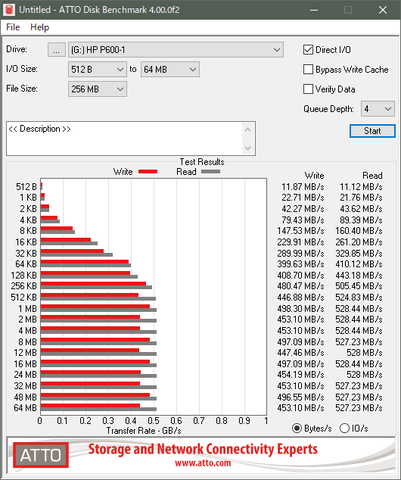
Task: Click the 256 KB row label
Action: click(x=24, y=286)
